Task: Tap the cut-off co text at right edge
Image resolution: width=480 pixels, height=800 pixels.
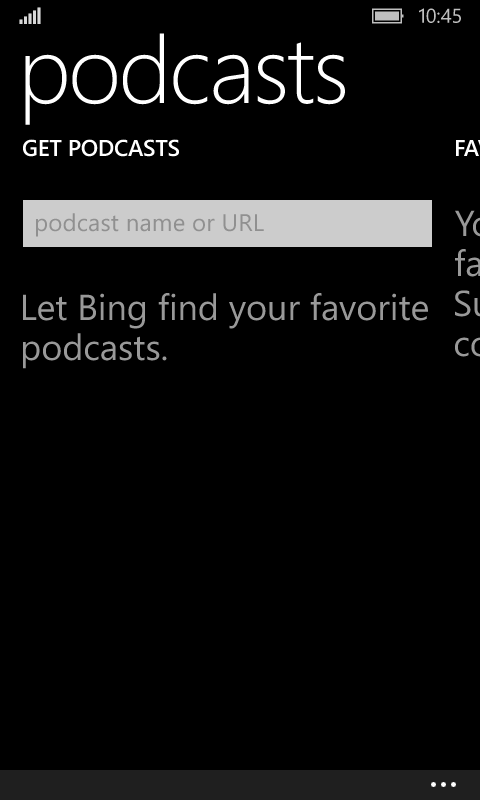Action: click(x=467, y=345)
